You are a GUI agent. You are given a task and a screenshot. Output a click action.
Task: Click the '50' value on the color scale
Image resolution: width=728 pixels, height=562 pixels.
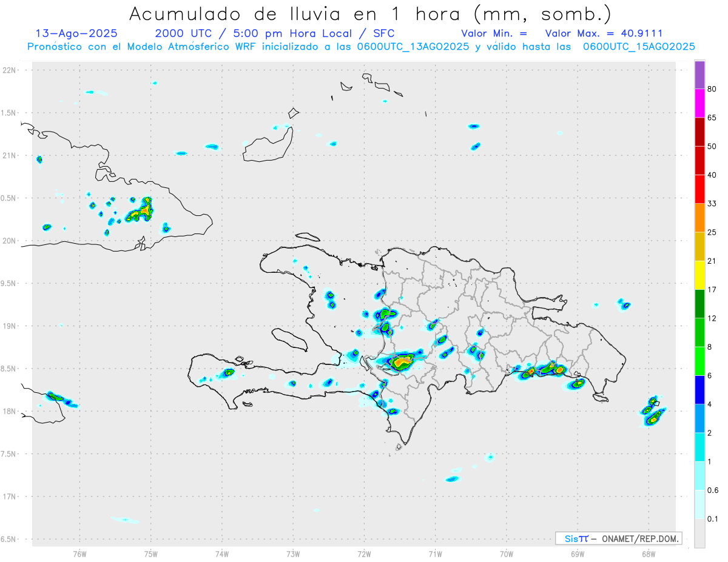tap(712, 147)
